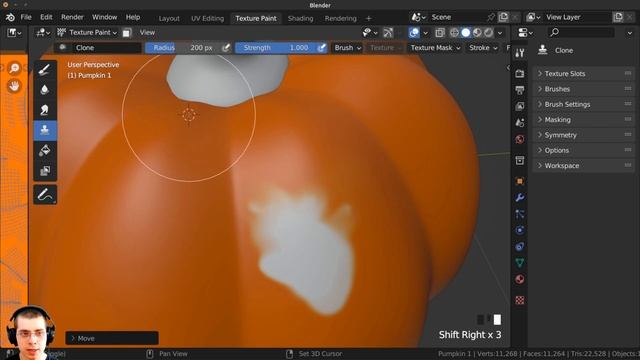640x360 pixels.
Task: Open the Help menu
Action: pyautogui.click(x=133, y=17)
